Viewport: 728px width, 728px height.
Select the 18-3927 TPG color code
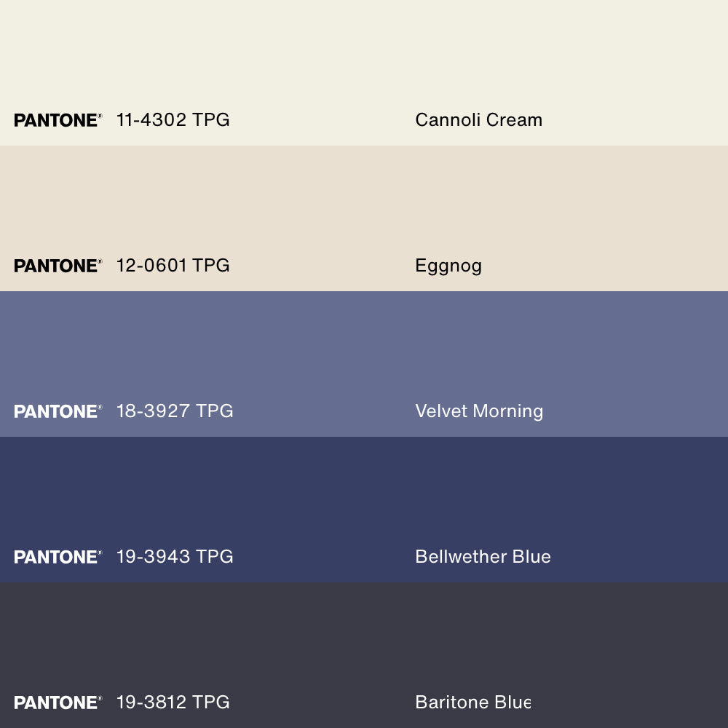(175, 411)
